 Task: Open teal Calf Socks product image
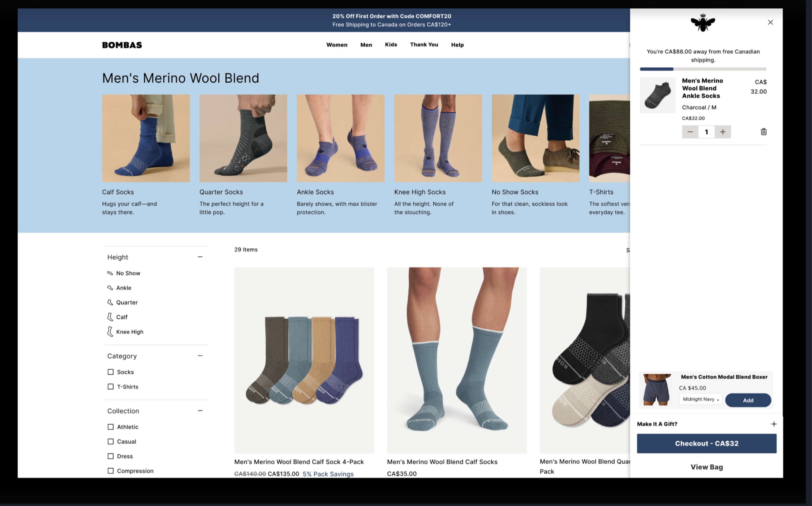457,360
